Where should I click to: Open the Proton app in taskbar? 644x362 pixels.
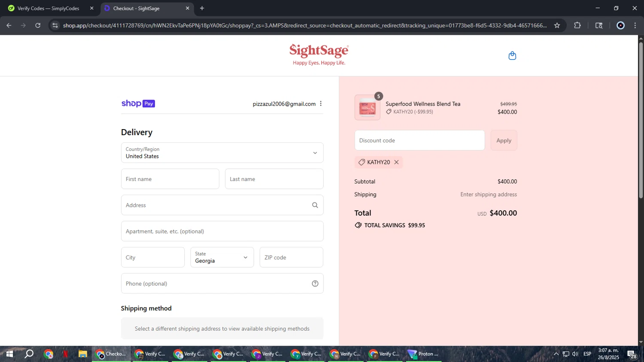point(424,354)
